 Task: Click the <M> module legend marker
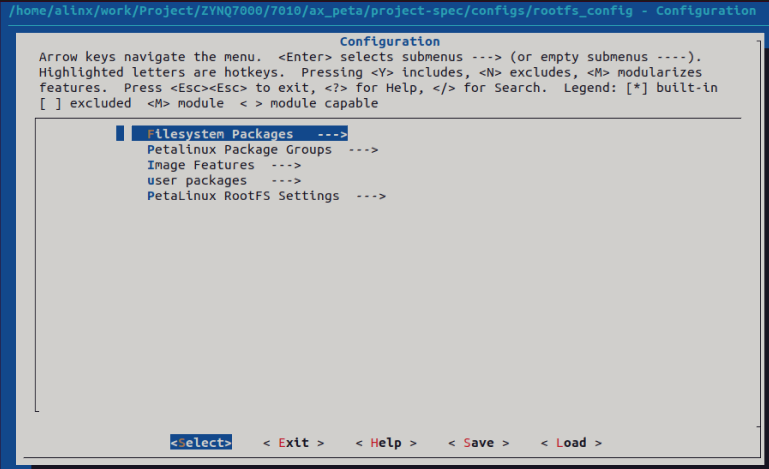click(x=158, y=104)
